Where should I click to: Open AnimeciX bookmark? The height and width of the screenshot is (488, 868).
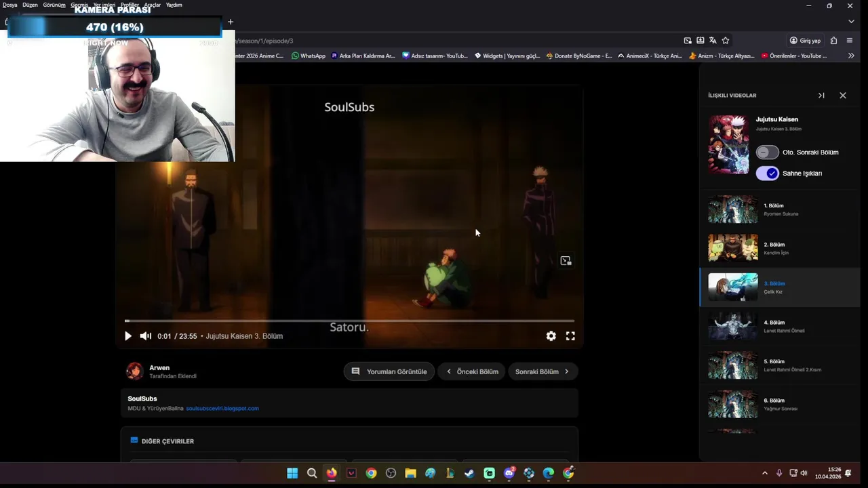pyautogui.click(x=650, y=56)
